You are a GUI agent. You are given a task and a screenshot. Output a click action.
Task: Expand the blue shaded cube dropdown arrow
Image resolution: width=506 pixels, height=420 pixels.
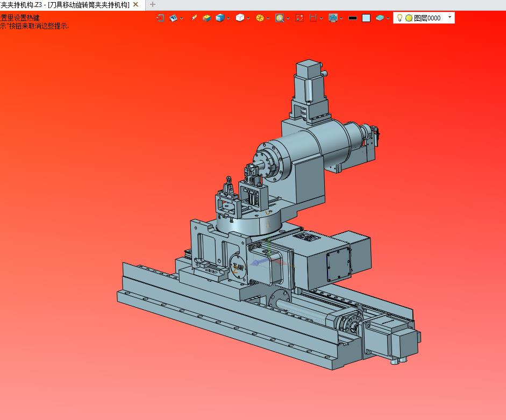(x=229, y=18)
